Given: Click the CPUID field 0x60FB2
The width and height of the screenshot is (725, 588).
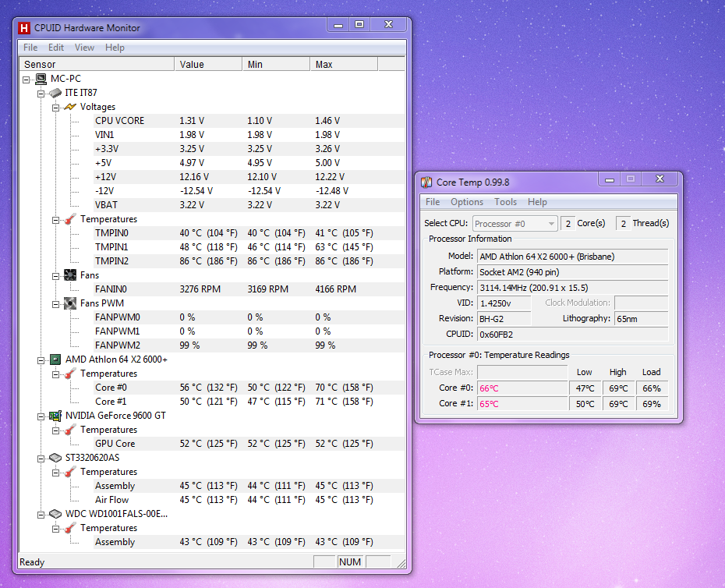Looking at the screenshot, I should (573, 335).
